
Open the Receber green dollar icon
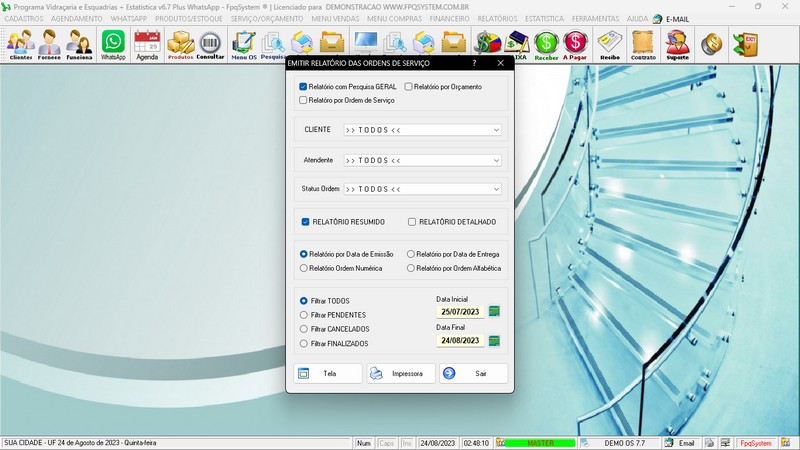(546, 44)
